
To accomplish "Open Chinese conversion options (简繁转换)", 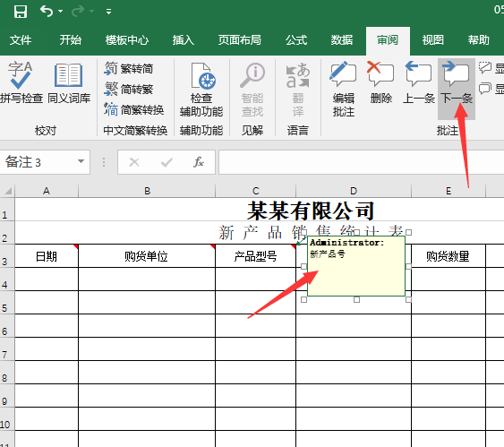I will click(134, 109).
